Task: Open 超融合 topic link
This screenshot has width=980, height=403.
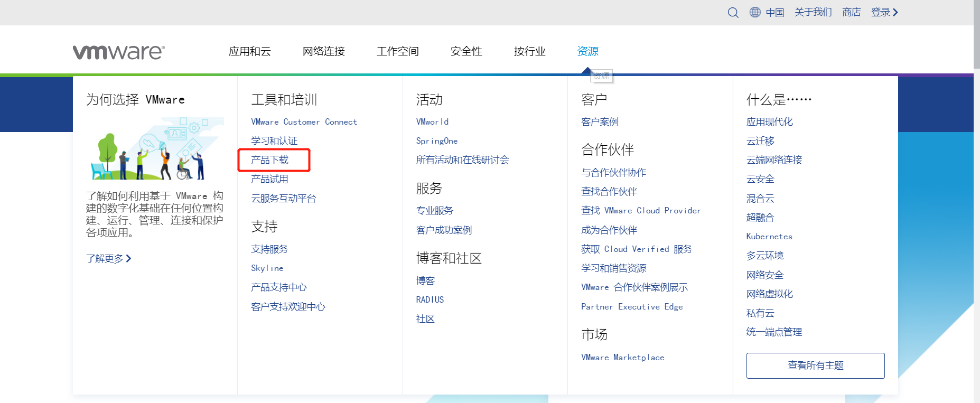Action: [x=760, y=218]
